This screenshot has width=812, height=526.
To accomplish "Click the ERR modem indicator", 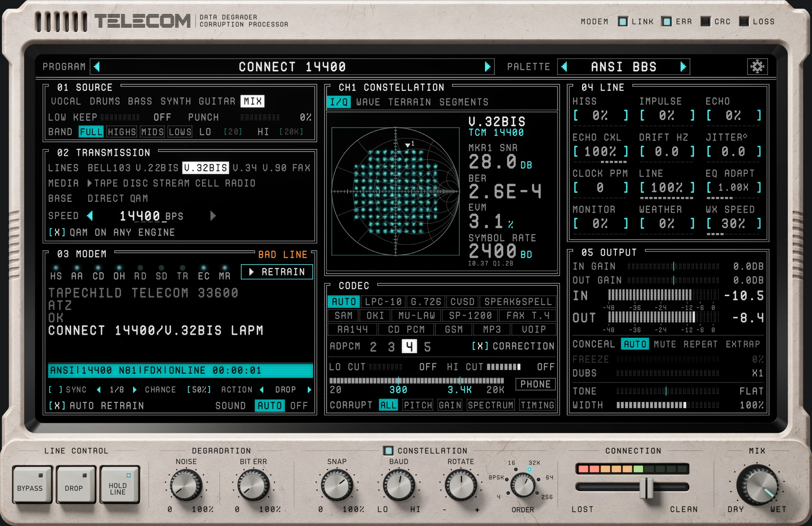I will pos(666,21).
